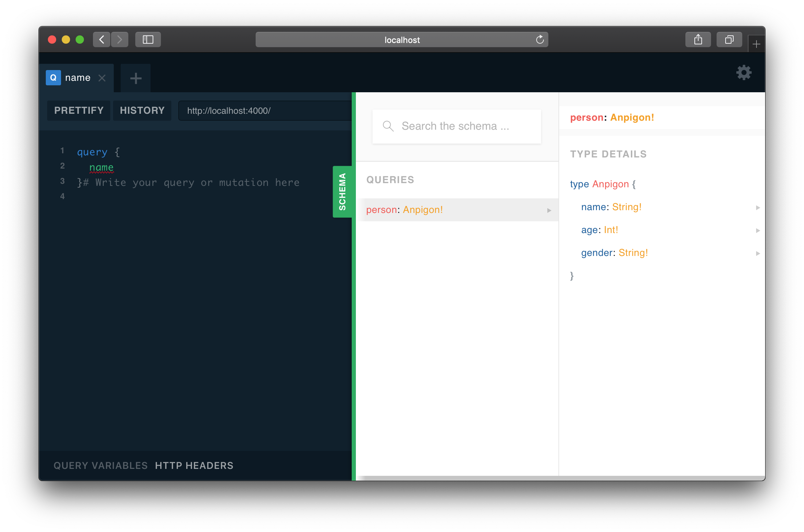Show all tabs overview icon
This screenshot has width=804, height=532.
click(x=729, y=40)
